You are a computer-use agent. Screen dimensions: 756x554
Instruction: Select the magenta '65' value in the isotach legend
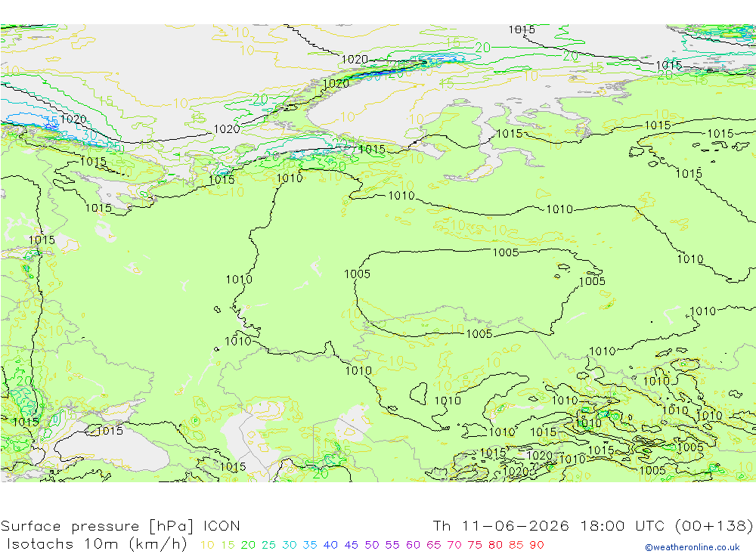(x=433, y=545)
